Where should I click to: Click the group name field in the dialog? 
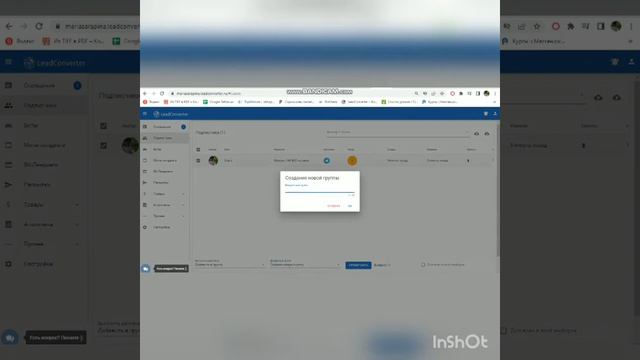(320, 189)
